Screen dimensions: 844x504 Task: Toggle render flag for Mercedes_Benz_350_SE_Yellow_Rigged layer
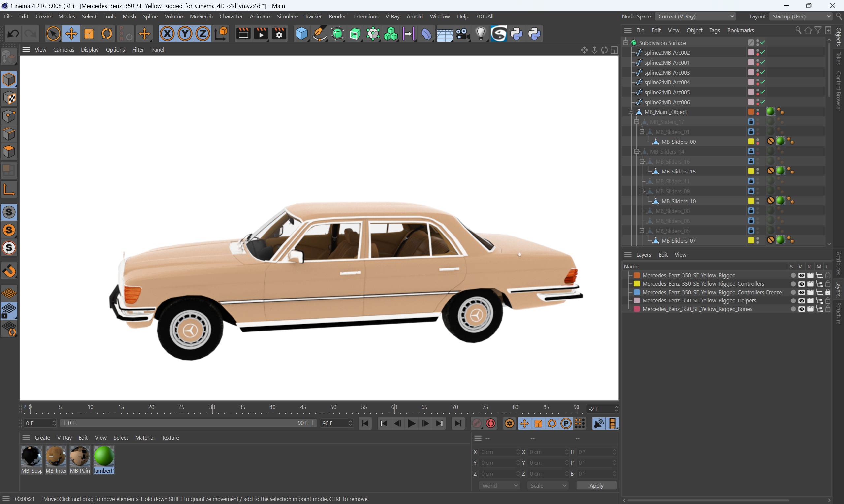click(x=810, y=275)
